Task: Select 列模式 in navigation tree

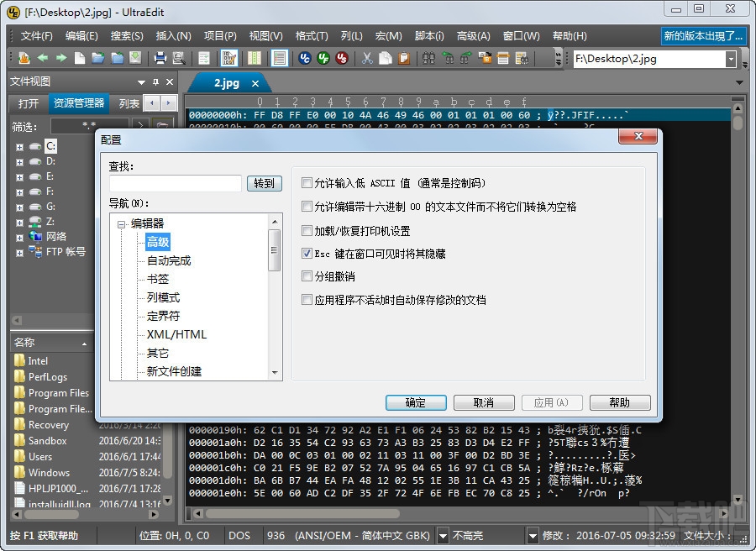Action: (164, 297)
